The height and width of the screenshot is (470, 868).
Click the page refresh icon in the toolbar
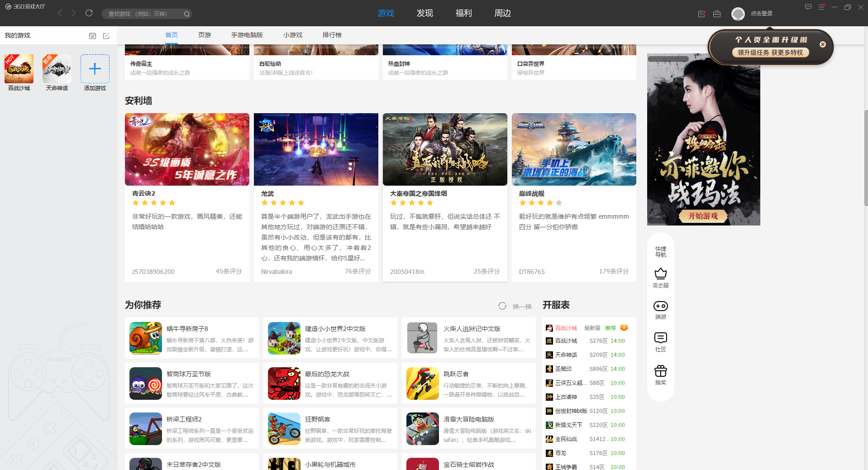(89, 13)
